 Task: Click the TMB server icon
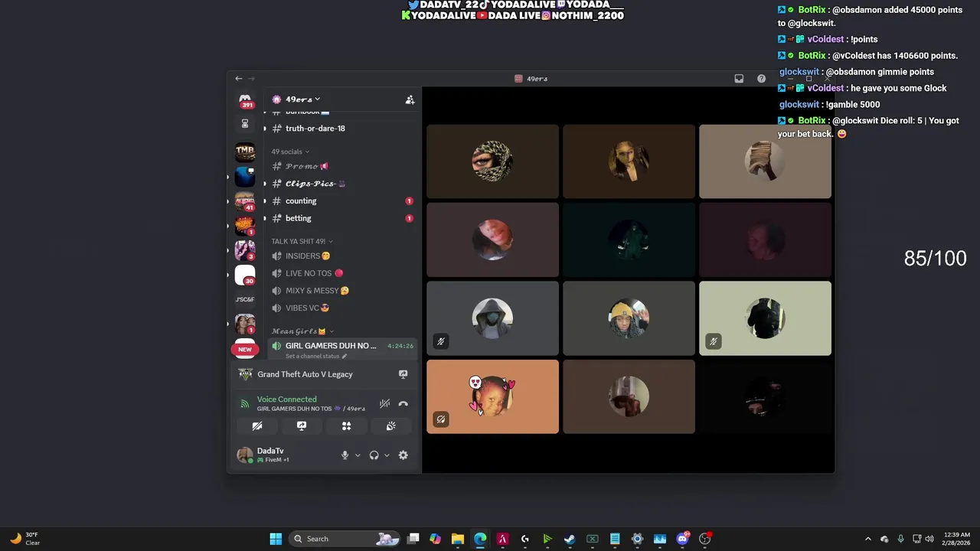point(245,151)
